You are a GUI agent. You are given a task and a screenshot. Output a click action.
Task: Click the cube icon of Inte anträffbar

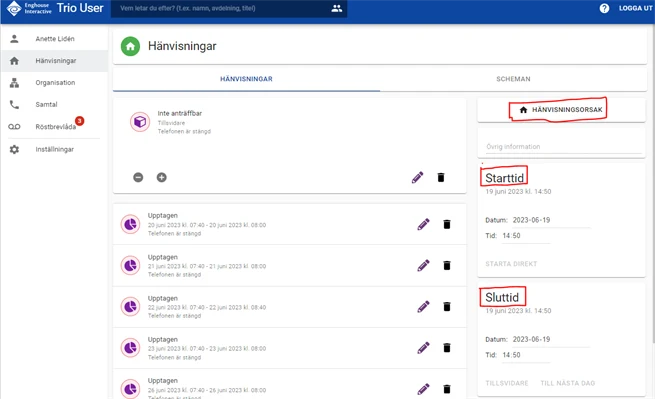140,122
